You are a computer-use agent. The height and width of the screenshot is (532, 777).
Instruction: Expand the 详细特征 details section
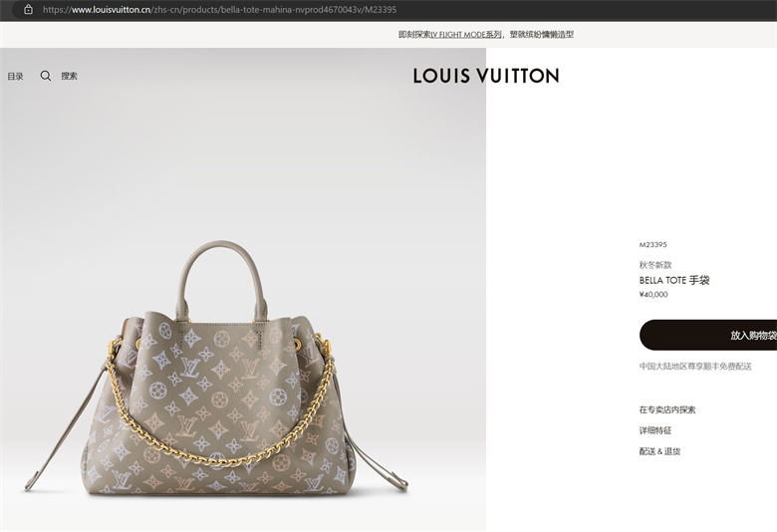(655, 430)
